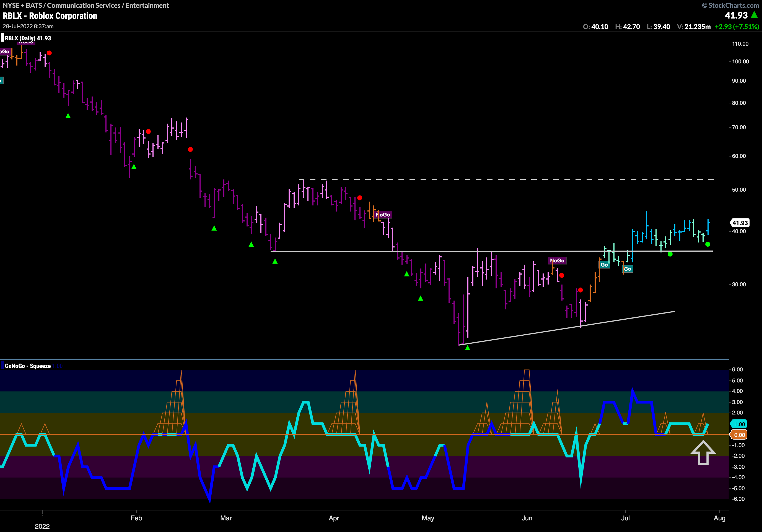Click the June NoGo label

coord(557,261)
